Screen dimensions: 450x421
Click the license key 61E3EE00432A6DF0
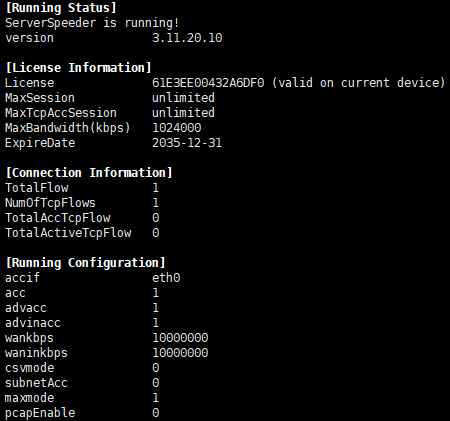(x=208, y=83)
